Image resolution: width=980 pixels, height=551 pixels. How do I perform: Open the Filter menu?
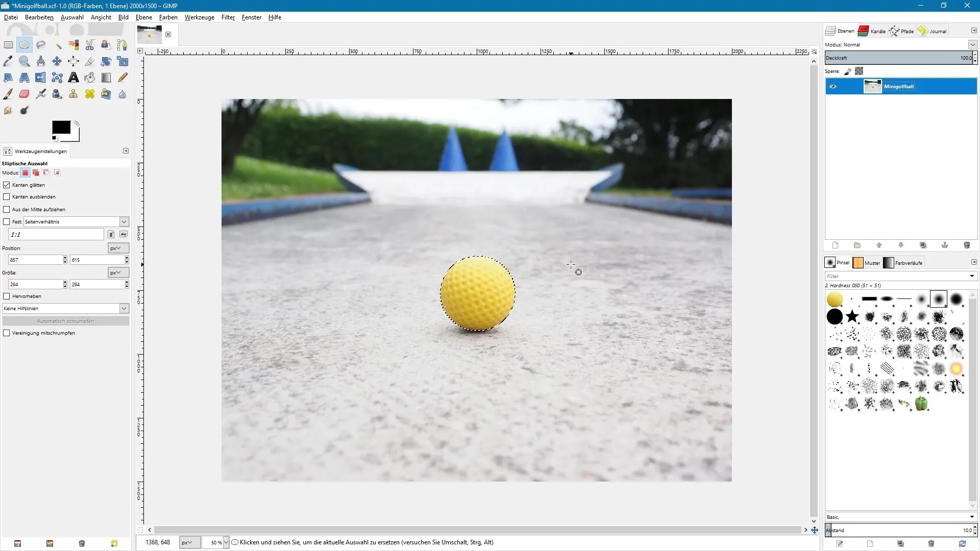tap(228, 17)
